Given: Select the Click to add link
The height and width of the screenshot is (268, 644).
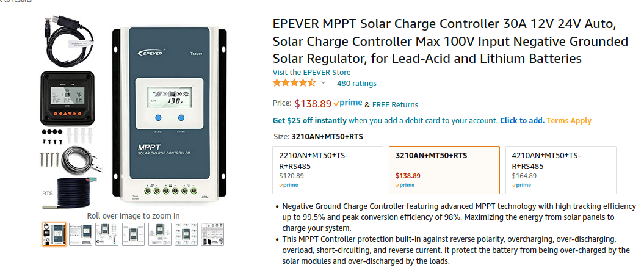Looking at the screenshot, I should point(522,121).
